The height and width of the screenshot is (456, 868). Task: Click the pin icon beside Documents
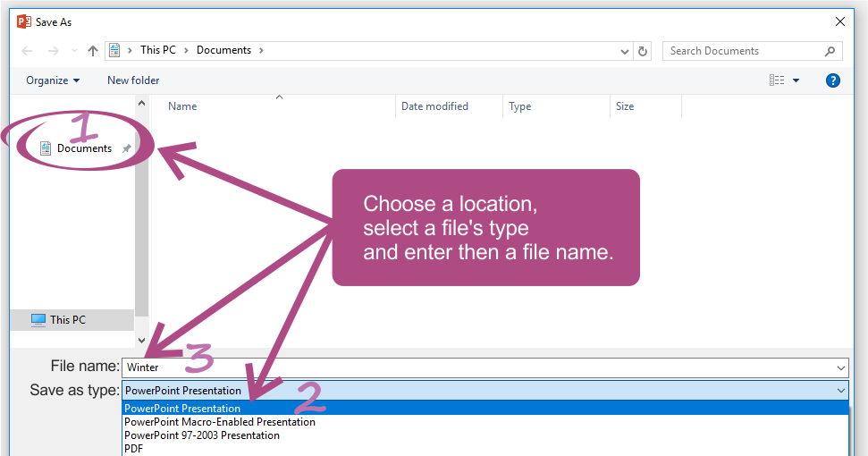click(127, 148)
